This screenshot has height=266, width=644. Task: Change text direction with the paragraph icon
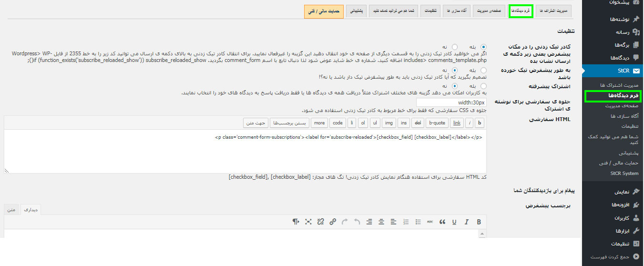tap(296, 222)
